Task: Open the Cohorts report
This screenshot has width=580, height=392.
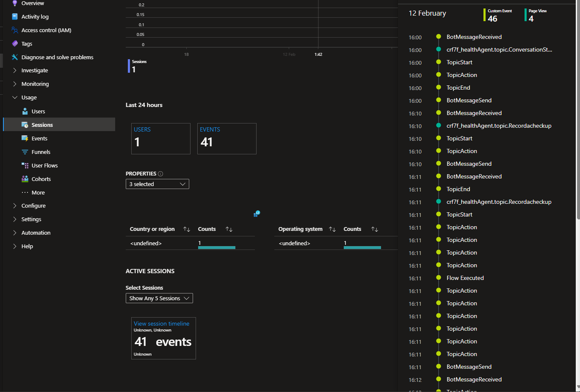Action: click(41, 179)
